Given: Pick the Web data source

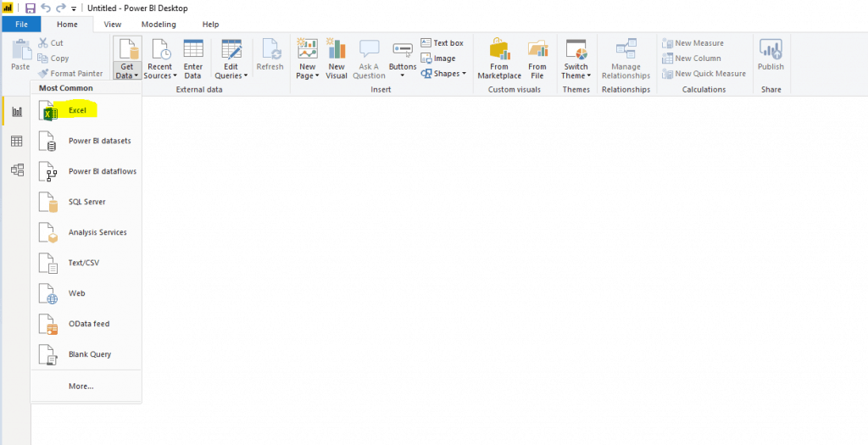Looking at the screenshot, I should click(86, 293).
